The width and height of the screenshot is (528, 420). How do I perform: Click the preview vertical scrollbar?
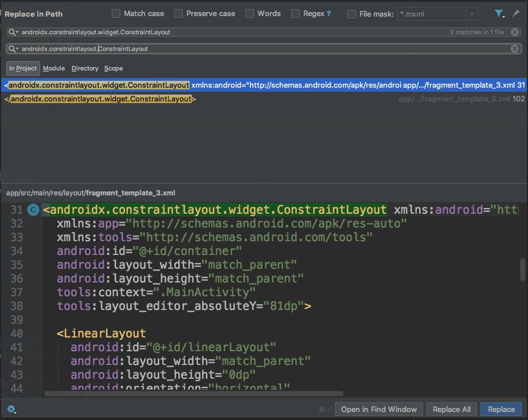click(523, 269)
